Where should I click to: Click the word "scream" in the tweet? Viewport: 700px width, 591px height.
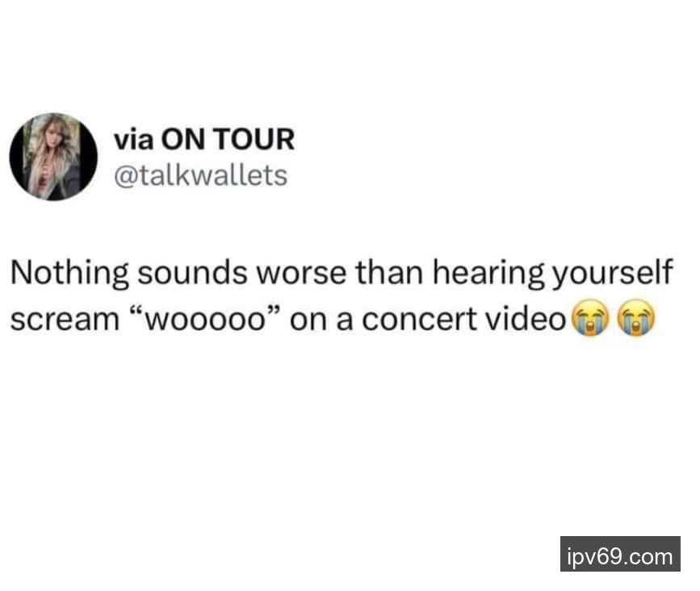(65, 320)
